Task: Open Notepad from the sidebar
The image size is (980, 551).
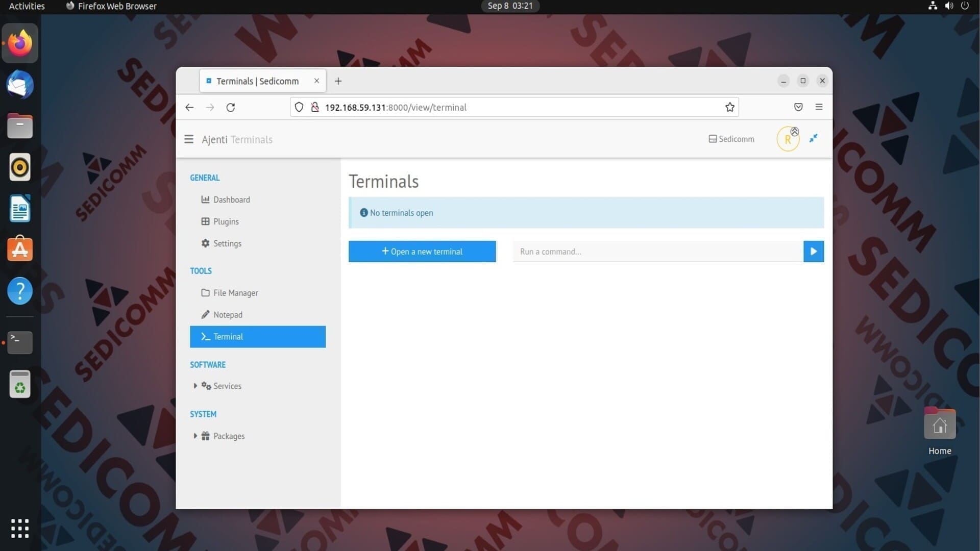Action: coord(228,315)
